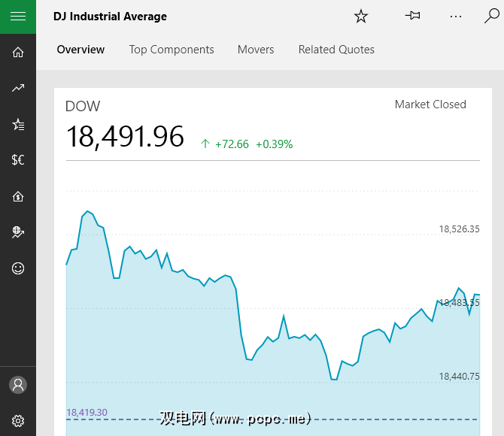Switch to Top Components tab

click(x=172, y=50)
